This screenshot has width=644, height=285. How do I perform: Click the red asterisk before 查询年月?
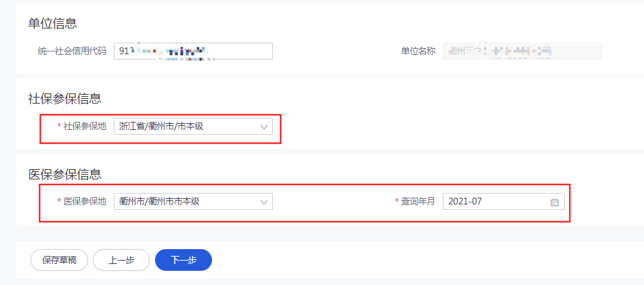[x=396, y=202]
